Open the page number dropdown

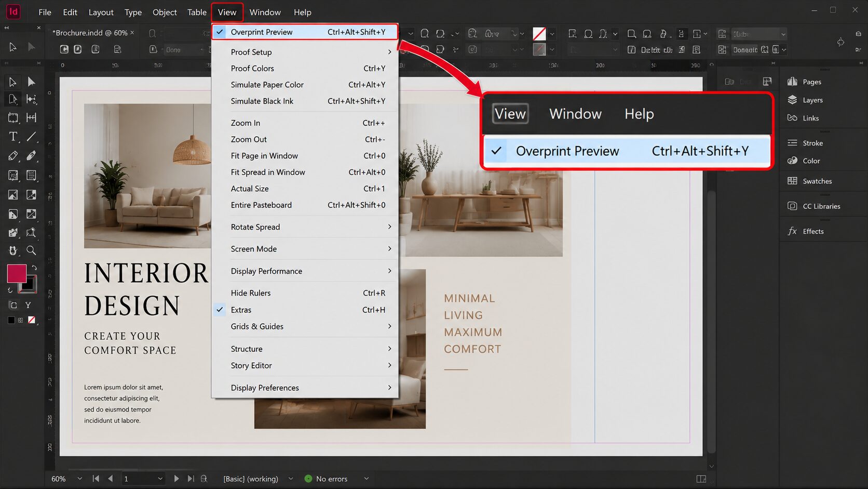tap(160, 479)
